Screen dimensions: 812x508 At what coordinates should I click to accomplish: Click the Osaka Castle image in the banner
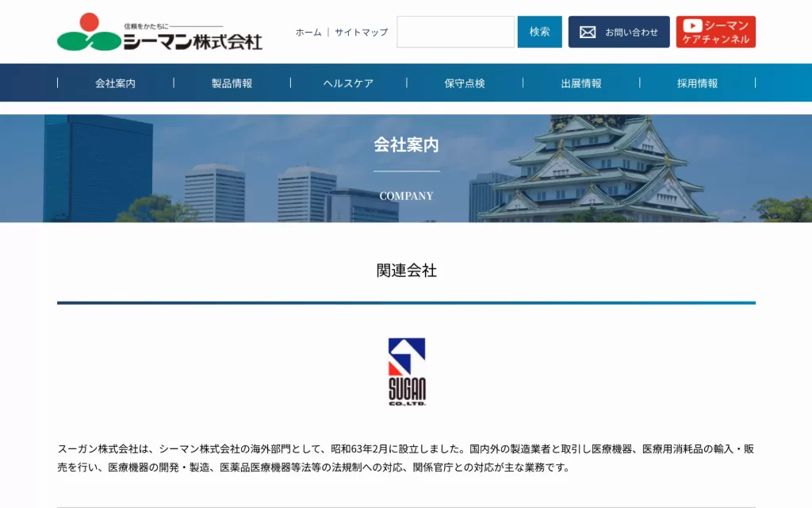pyautogui.click(x=603, y=167)
